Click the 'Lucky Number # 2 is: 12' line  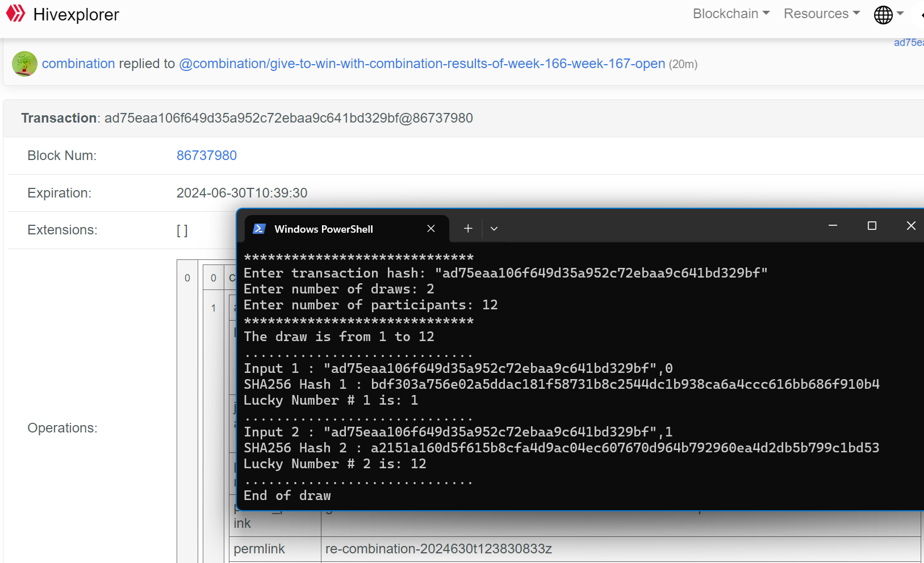click(335, 464)
